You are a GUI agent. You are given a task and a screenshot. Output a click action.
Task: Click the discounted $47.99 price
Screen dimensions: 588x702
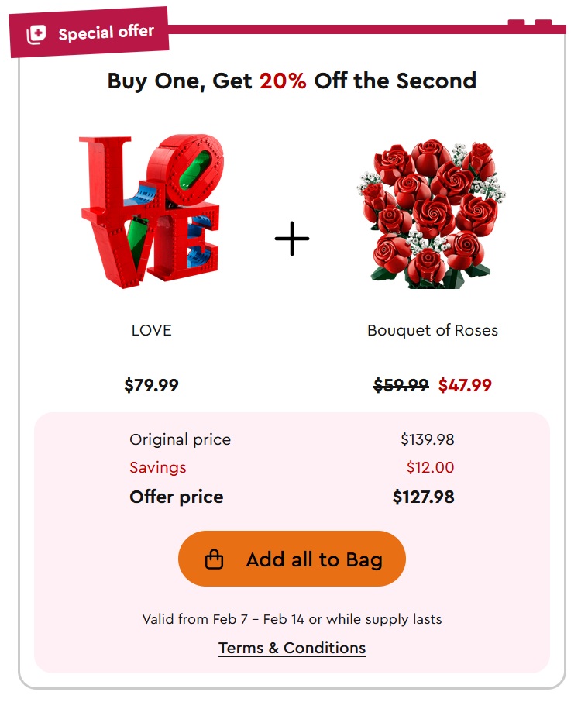tap(465, 385)
